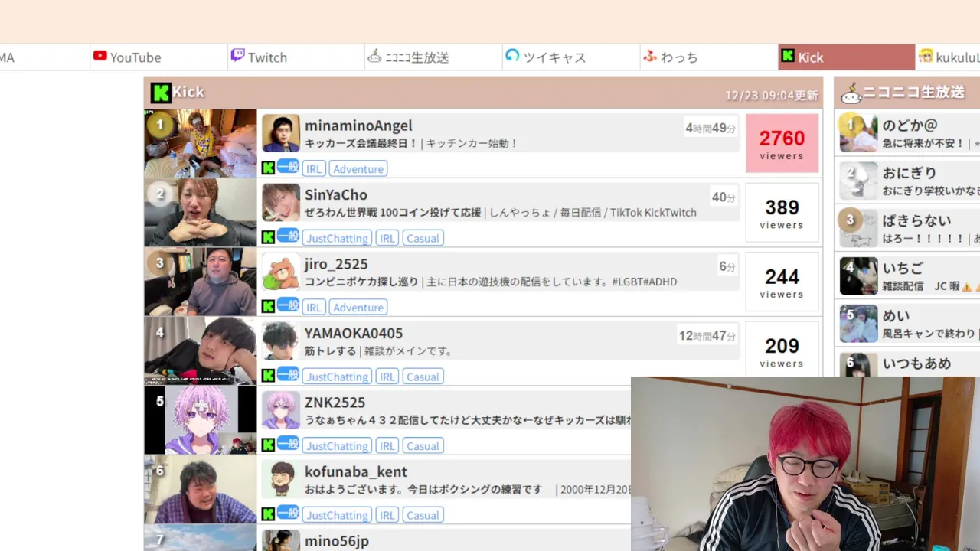Screen dimensions: 980x551
Task: Click the 12時間47分 duration label
Action: tap(707, 335)
